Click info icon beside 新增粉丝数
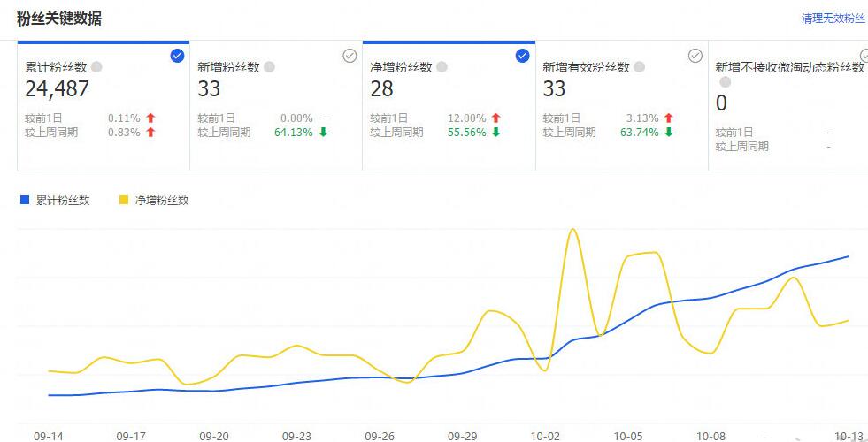868x442 pixels. (269, 67)
